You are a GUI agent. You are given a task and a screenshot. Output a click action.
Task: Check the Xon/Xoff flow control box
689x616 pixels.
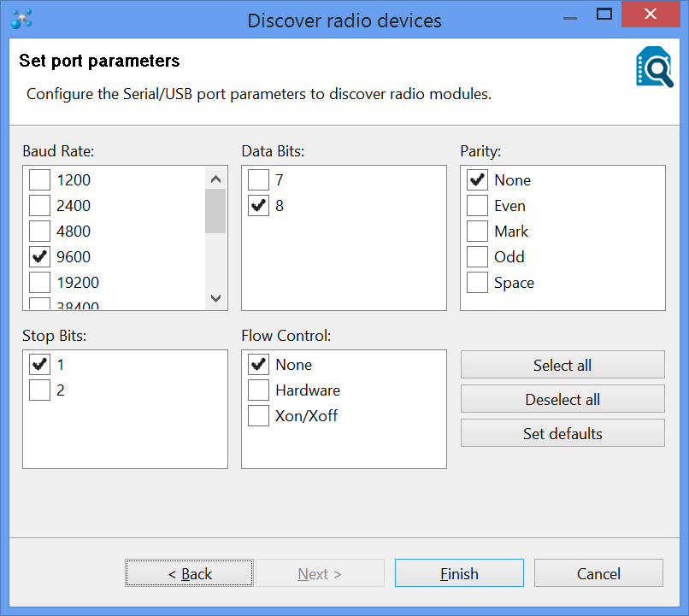point(258,416)
